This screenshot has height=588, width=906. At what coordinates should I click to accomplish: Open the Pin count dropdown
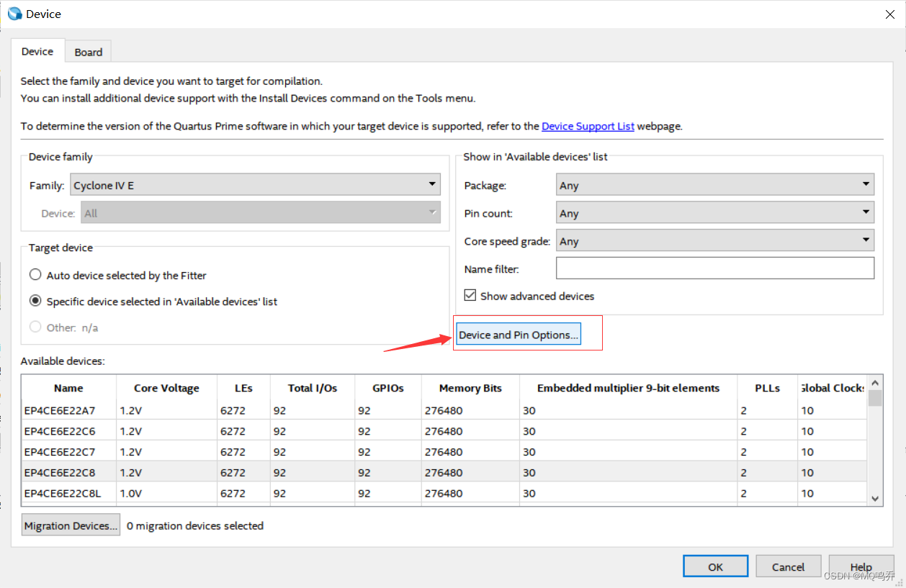(x=715, y=213)
